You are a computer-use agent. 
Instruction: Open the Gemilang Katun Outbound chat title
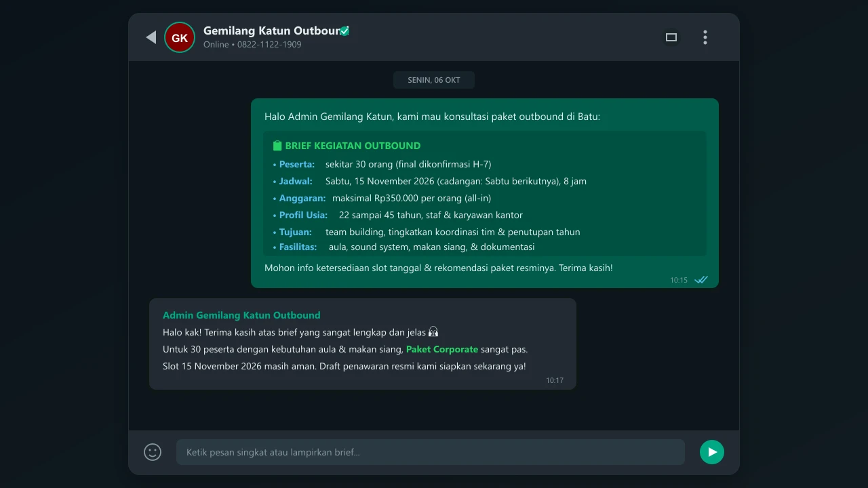click(x=271, y=30)
